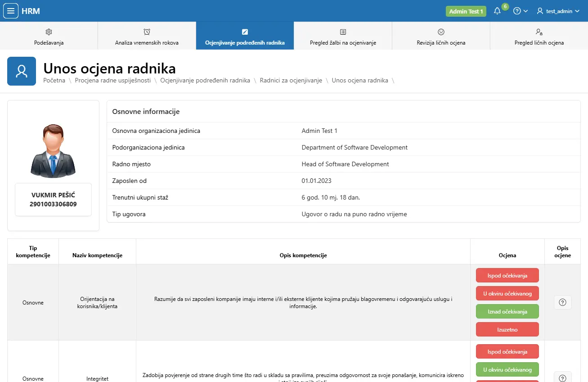Click the Tip ugovora label

(x=129, y=214)
